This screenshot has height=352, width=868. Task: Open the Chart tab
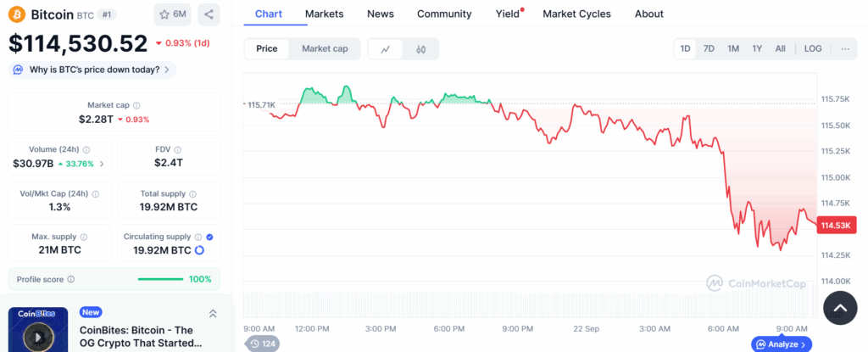click(x=269, y=14)
